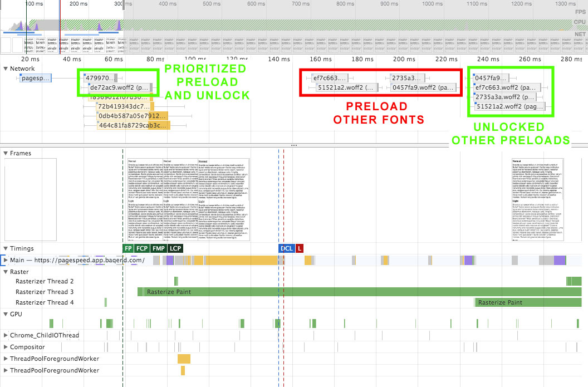Select the pagesp... network request
The image size is (588, 387).
click(35, 78)
